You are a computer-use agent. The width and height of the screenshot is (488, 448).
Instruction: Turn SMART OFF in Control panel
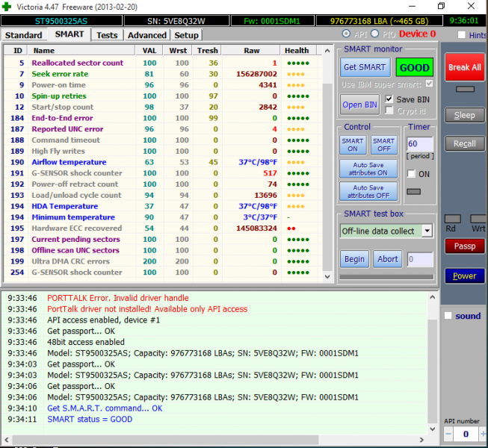coord(383,145)
